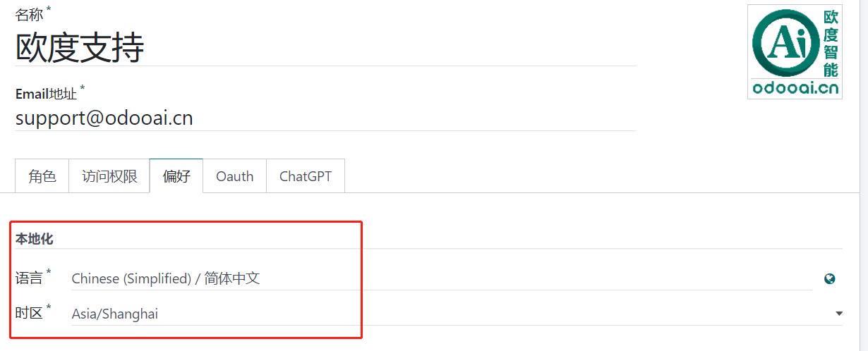Select the 偏好 tab
The height and width of the screenshot is (351, 868).
click(176, 176)
